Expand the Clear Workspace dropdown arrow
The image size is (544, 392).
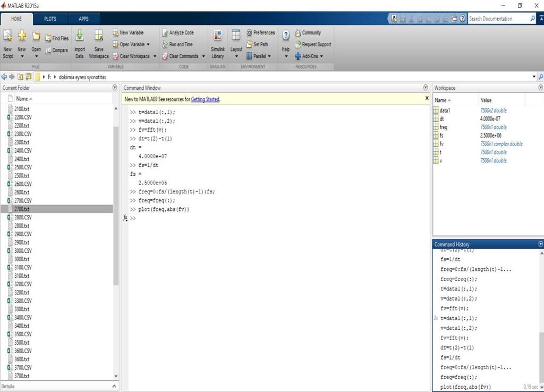155,56
